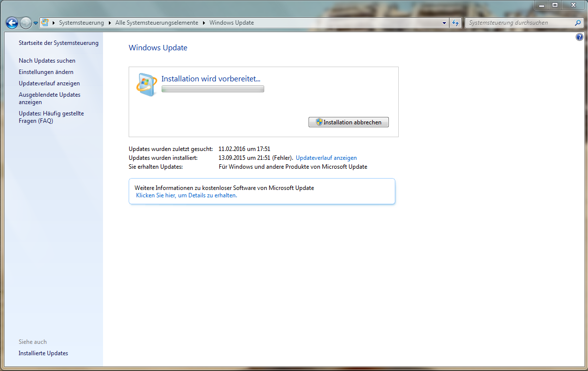Expand the arrow after Alle Systemsteuerungselemente
The image size is (588, 371).
point(204,23)
